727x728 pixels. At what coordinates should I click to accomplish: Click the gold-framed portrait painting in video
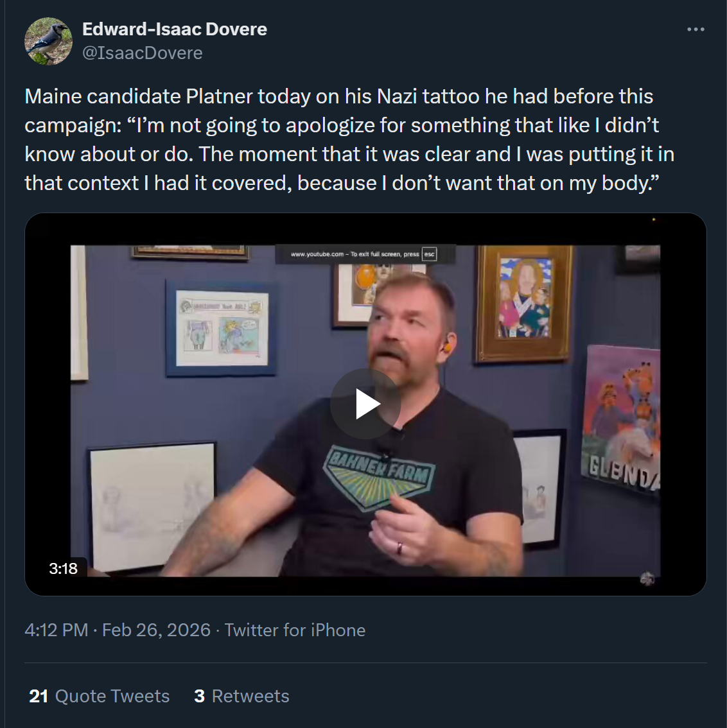[x=525, y=300]
